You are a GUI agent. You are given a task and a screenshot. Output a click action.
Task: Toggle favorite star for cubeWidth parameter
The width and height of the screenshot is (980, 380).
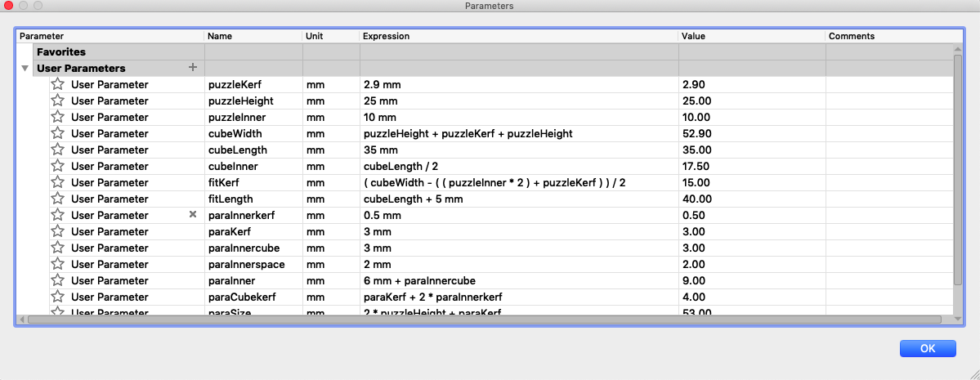(58, 133)
